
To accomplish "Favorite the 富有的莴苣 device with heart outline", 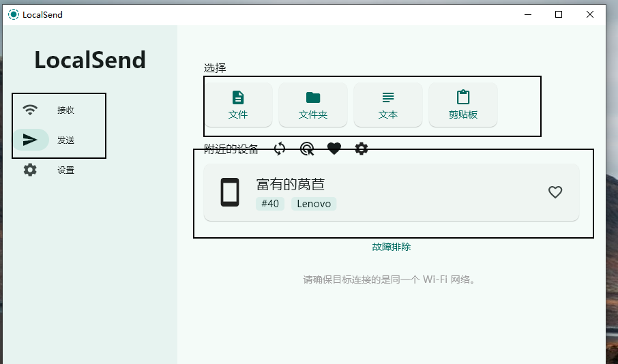I will 555,192.
